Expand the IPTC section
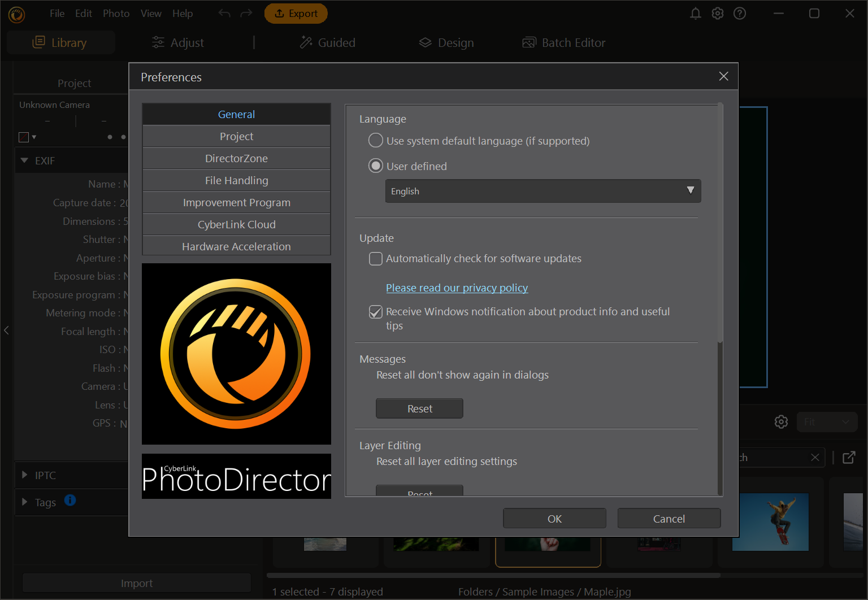 (x=25, y=475)
